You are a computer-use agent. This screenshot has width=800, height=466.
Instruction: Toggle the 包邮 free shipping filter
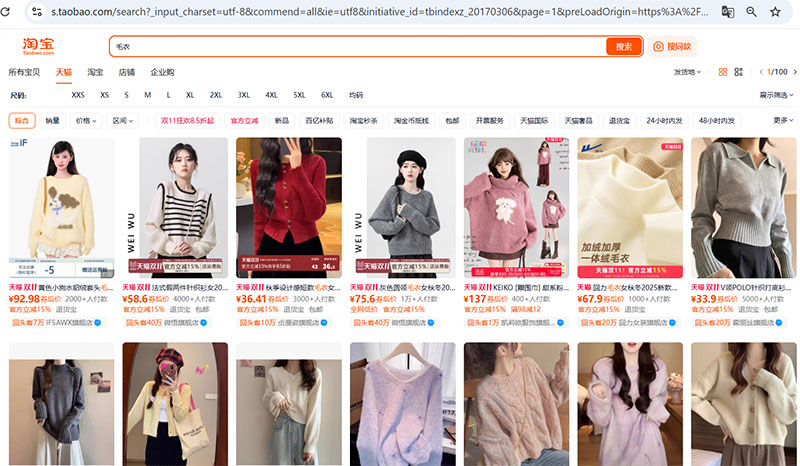click(x=453, y=121)
